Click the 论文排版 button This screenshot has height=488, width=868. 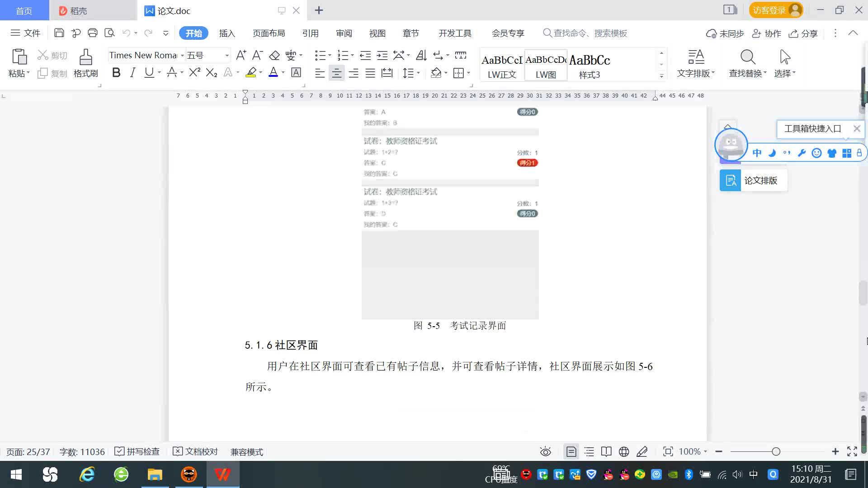pyautogui.click(x=753, y=180)
